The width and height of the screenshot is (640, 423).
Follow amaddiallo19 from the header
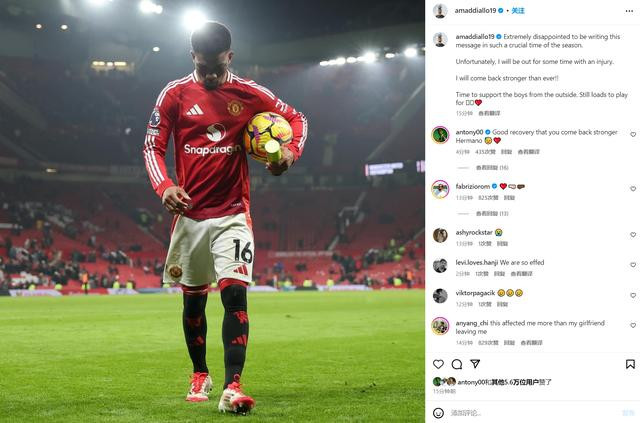click(x=518, y=11)
